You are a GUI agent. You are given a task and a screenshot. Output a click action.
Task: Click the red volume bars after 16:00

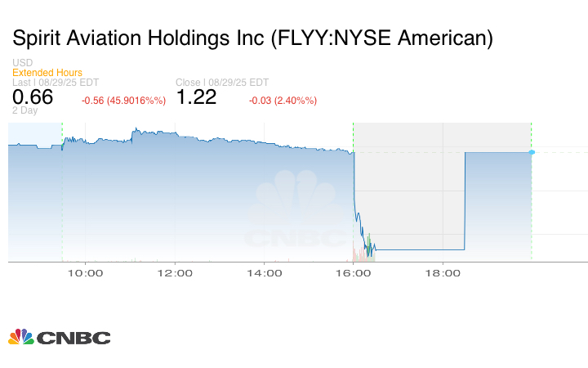pyautogui.click(x=357, y=252)
